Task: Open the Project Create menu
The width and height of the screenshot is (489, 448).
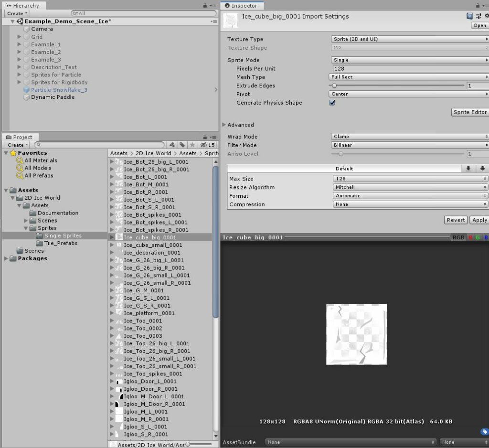Action: (x=18, y=145)
